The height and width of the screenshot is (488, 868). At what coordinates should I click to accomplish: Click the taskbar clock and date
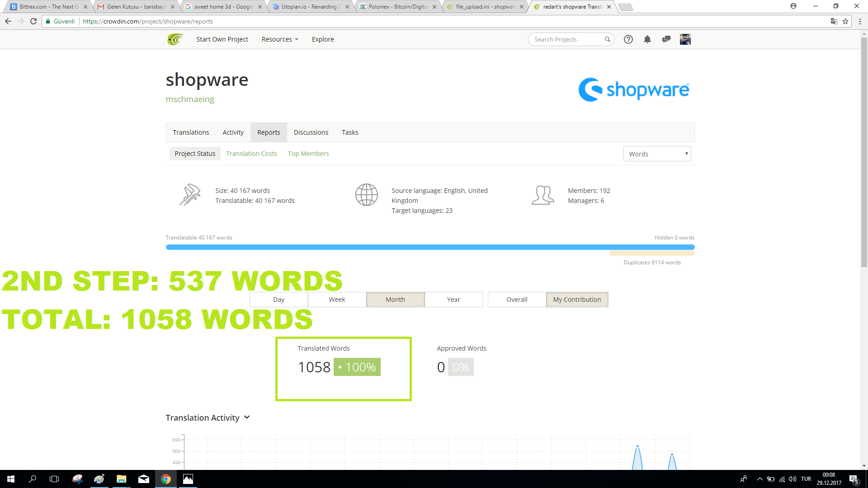pos(829,479)
